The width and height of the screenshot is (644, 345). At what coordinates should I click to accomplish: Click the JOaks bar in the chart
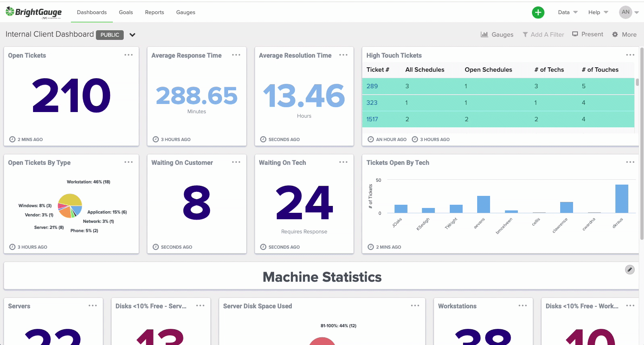pyautogui.click(x=401, y=209)
